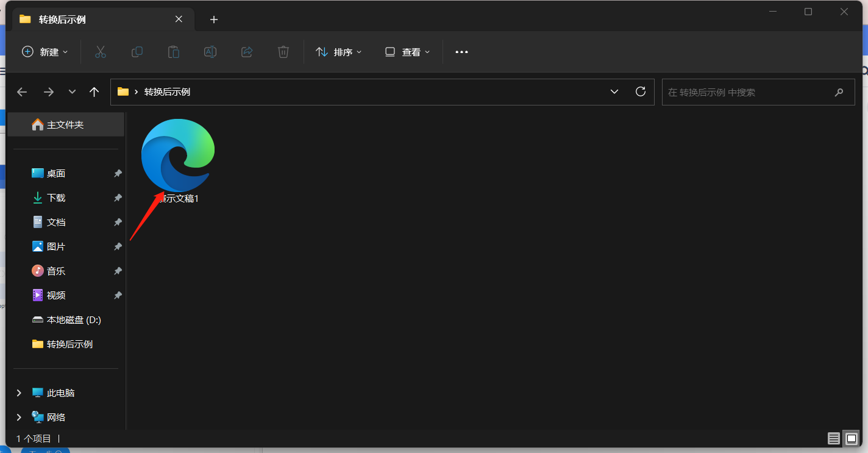
Task: Open the 查看 view options dropdown
Action: (407, 52)
